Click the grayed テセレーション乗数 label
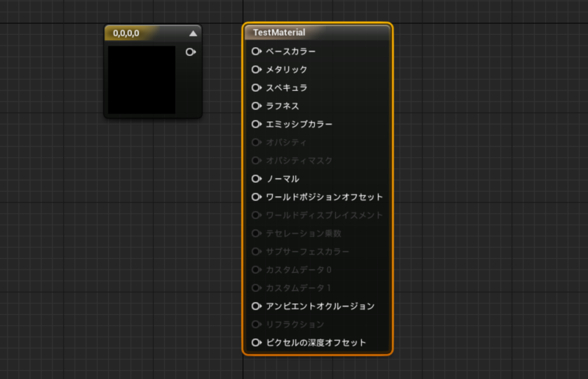Image resolution: width=588 pixels, height=379 pixels. tap(303, 233)
